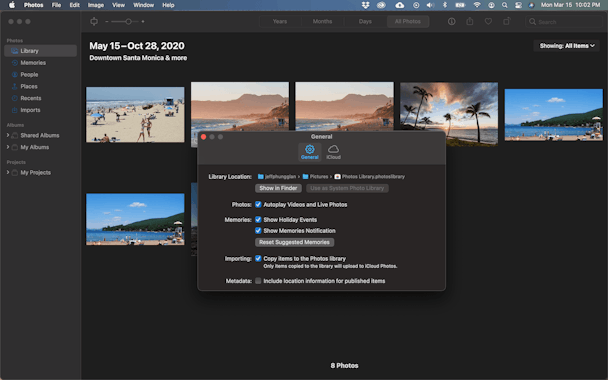Open the iCloud preferences tab icon
This screenshot has height=380, width=608.
[x=333, y=152]
